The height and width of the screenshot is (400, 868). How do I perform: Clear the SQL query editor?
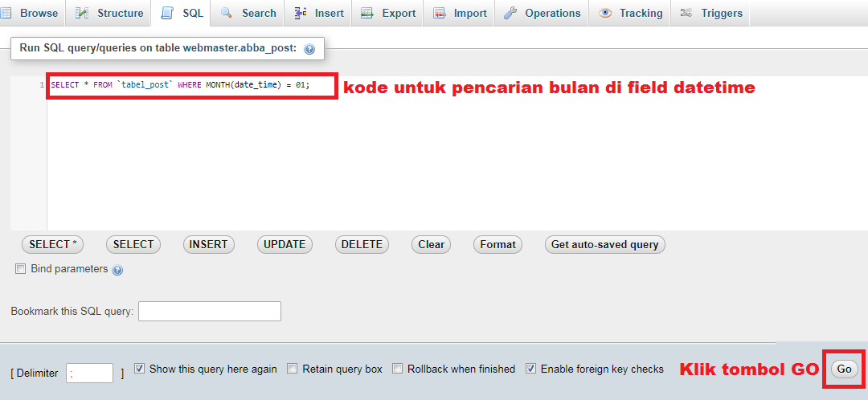tap(432, 244)
